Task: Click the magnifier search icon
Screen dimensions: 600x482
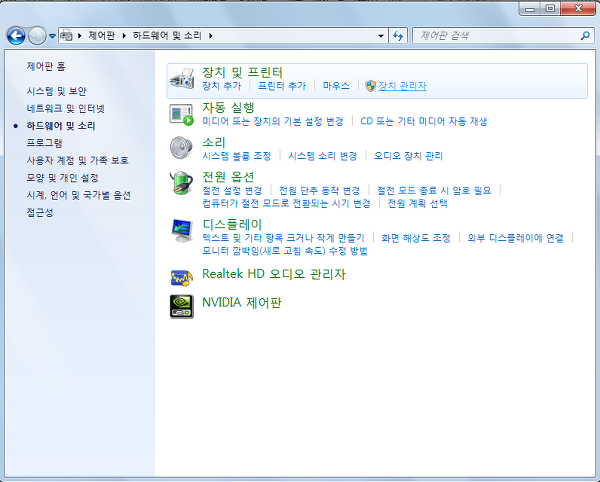Action: [585, 36]
